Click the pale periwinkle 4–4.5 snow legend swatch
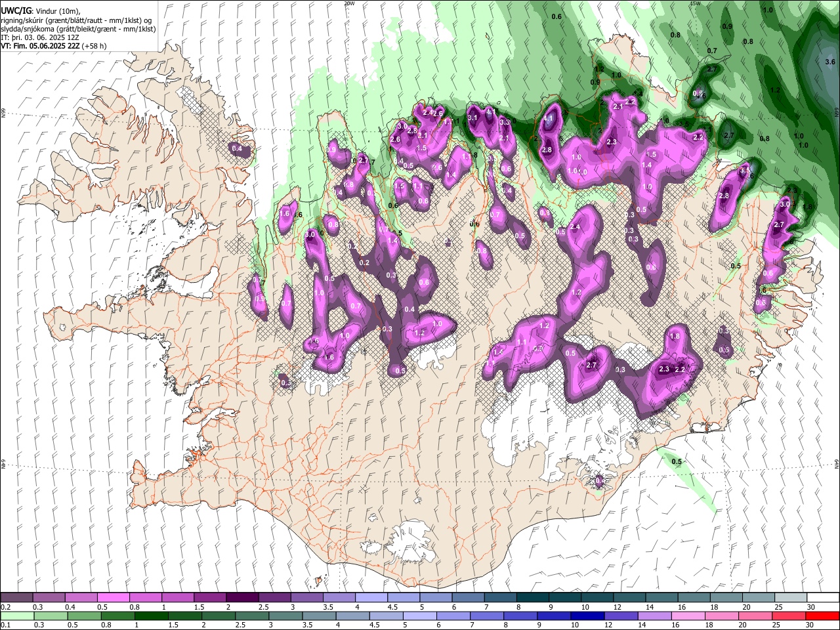This screenshot has width=840, height=630. pyautogui.click(x=371, y=598)
